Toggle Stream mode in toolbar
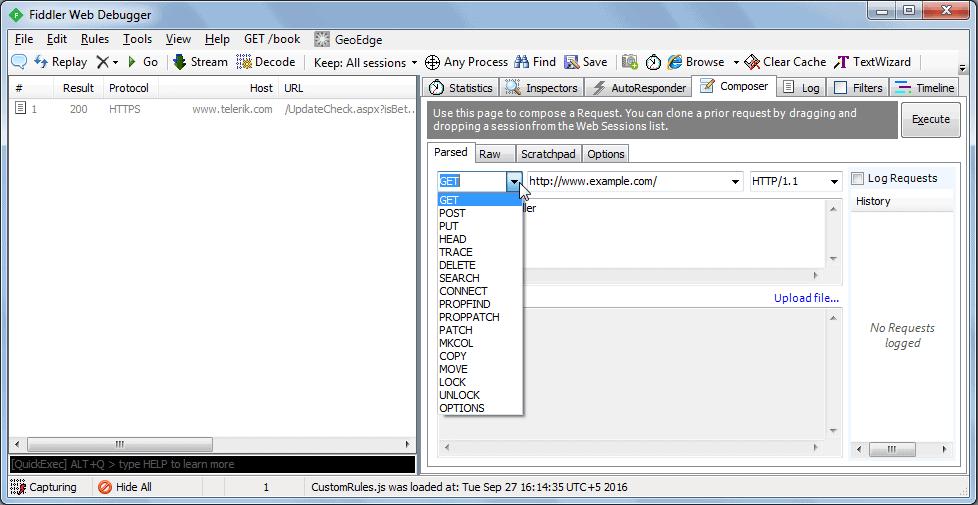Viewport: 978px width, 505px height. [200, 62]
